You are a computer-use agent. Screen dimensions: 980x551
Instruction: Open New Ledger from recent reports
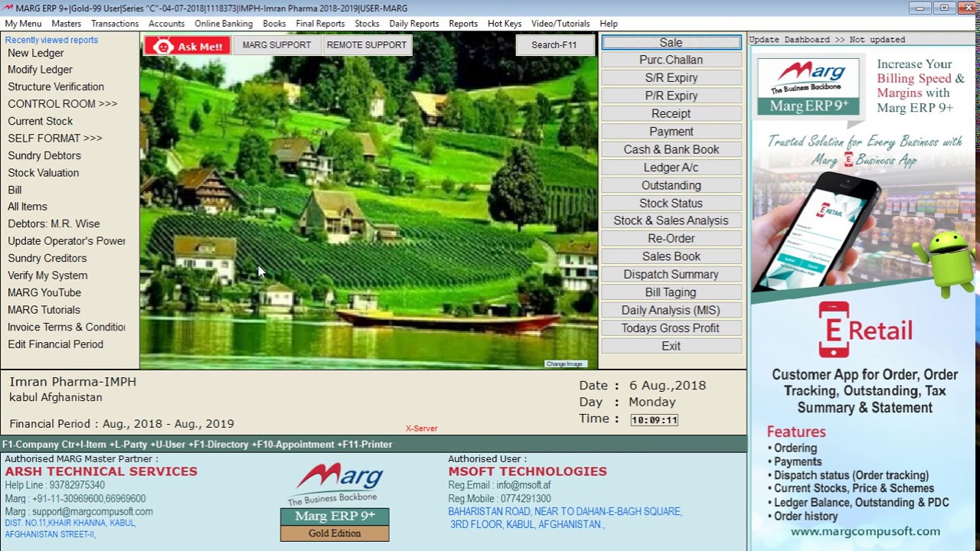(36, 53)
